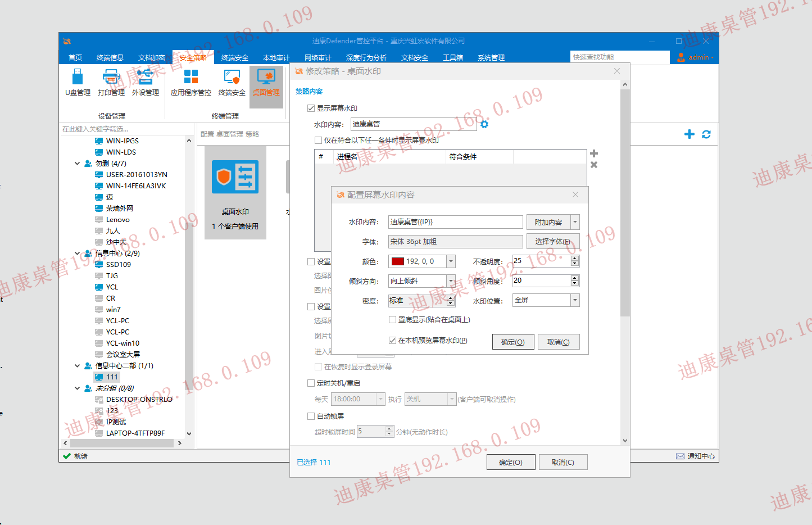This screenshot has height=525, width=812.
Task: Increase 不透明度 value with up arrow
Action: click(x=575, y=259)
